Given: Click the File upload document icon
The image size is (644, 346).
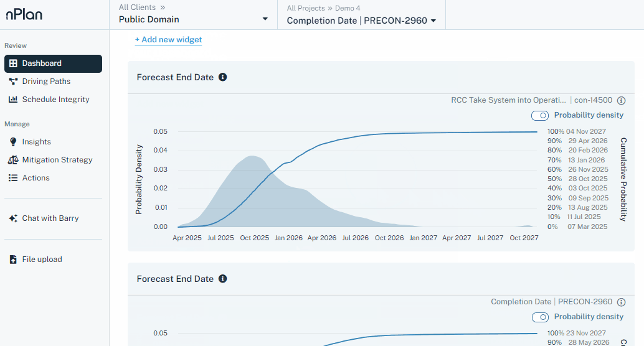Looking at the screenshot, I should coord(13,259).
